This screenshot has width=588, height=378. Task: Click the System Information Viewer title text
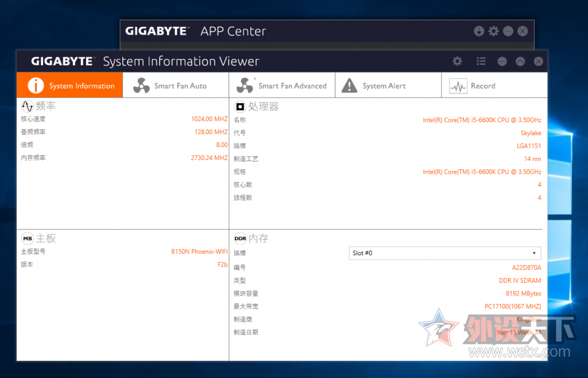(x=181, y=61)
